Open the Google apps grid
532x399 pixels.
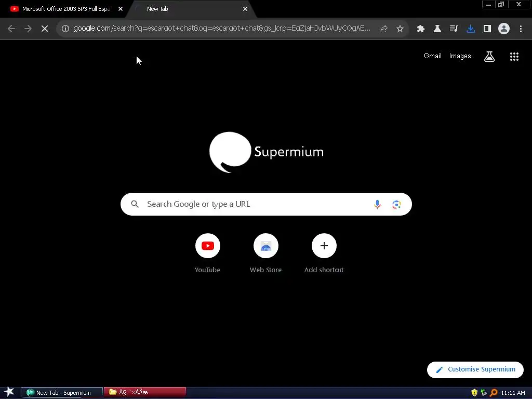[x=514, y=56]
